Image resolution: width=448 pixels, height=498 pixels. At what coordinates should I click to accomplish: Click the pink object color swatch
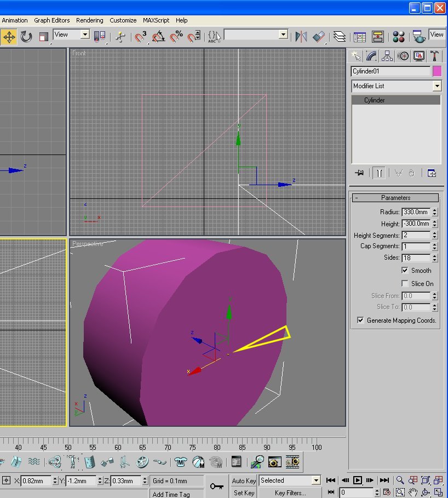point(436,71)
